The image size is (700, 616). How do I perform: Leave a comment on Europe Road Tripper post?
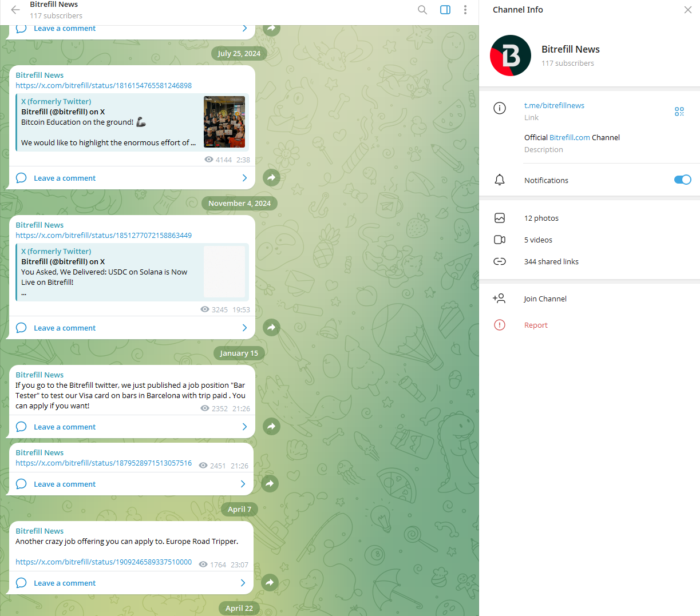coord(65,583)
